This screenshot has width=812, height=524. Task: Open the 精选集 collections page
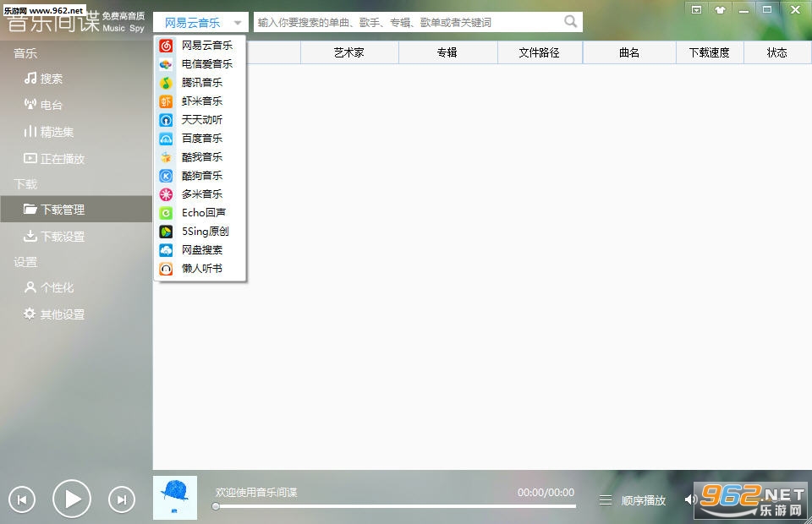tap(49, 132)
